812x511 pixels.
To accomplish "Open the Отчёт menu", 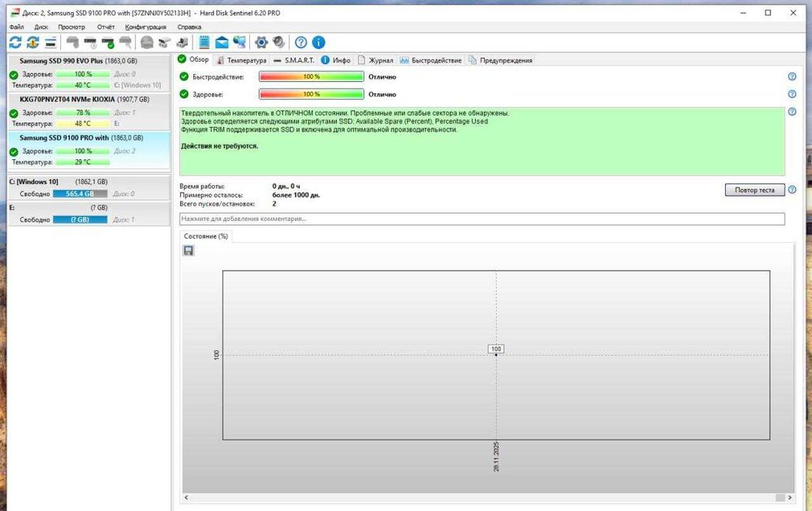I will tap(106, 27).
